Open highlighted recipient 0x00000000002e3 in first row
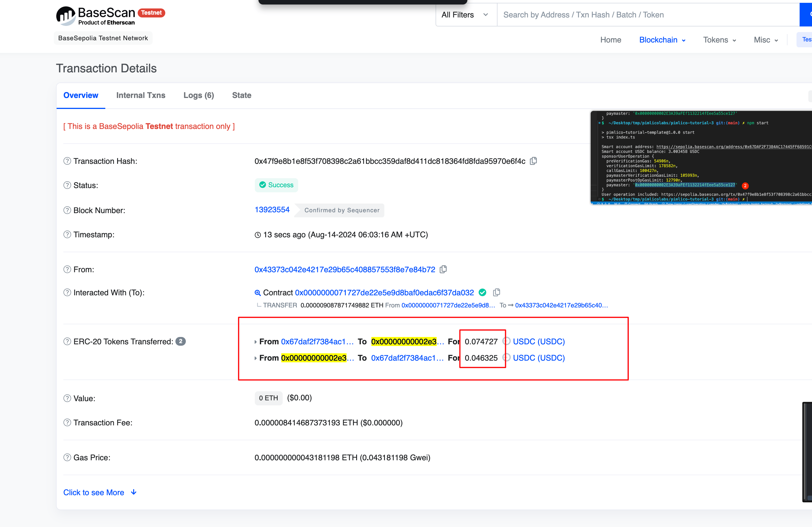 [407, 341]
